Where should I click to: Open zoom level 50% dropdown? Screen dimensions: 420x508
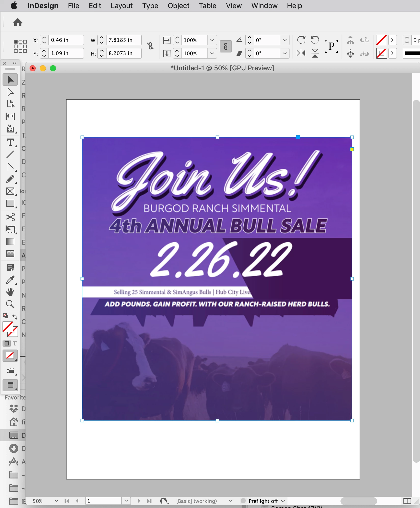56,501
